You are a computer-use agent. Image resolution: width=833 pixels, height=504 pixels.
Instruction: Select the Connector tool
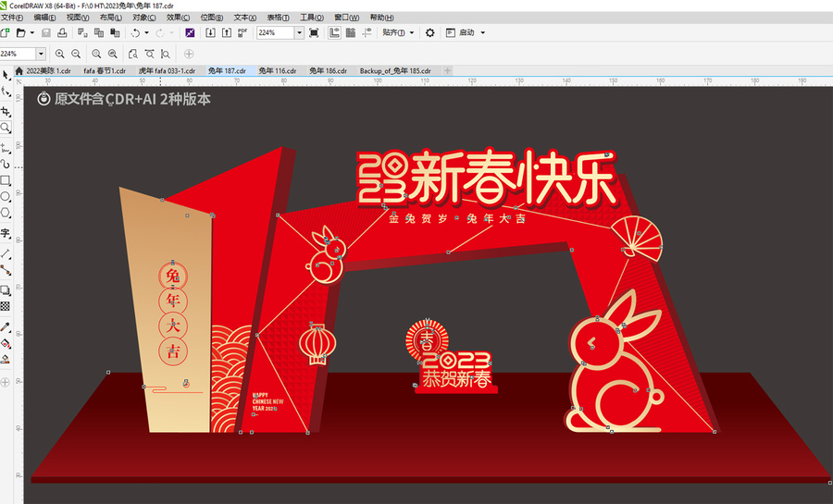pyautogui.click(x=6, y=269)
